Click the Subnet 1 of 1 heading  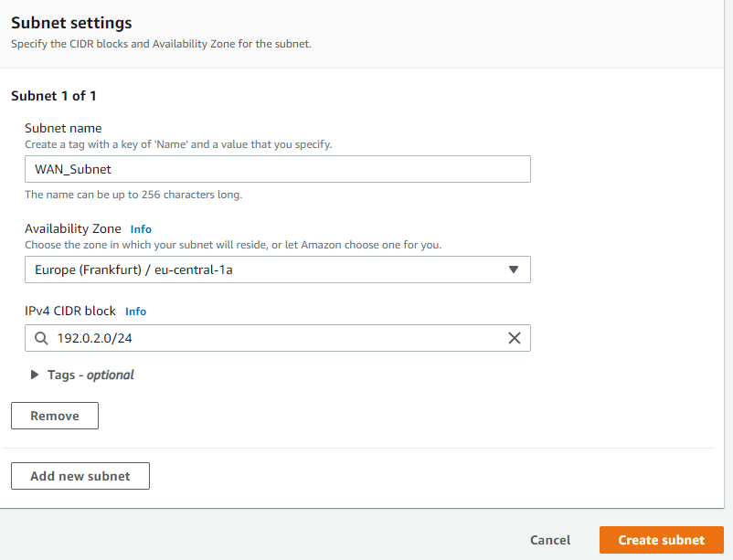54,96
